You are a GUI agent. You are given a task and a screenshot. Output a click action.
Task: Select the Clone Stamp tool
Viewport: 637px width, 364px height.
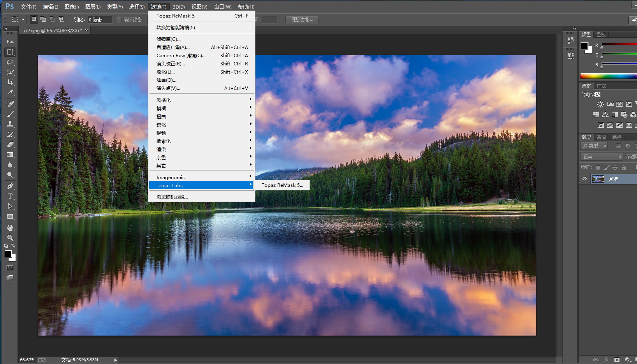point(10,124)
